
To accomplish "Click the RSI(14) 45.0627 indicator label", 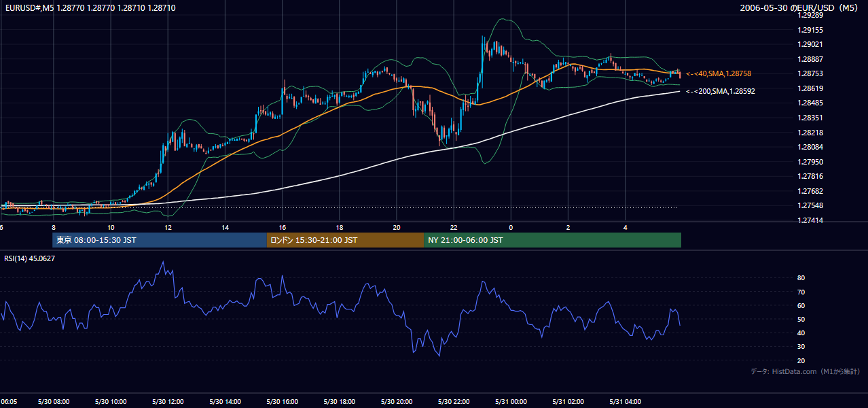I will [x=30, y=258].
